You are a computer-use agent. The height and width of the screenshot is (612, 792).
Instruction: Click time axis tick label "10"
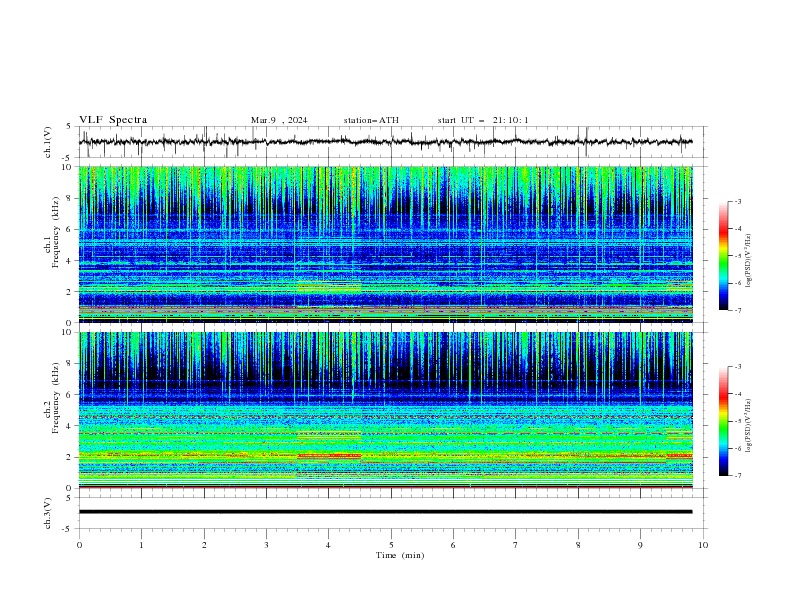click(x=703, y=545)
